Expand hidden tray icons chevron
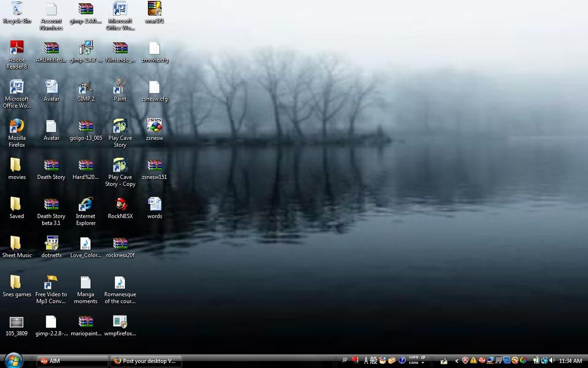Screen dimensions: 588x368 pyautogui.click(x=457, y=361)
